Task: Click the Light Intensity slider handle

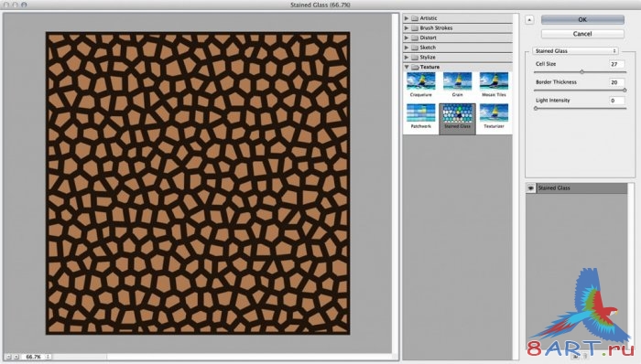Action: click(536, 108)
